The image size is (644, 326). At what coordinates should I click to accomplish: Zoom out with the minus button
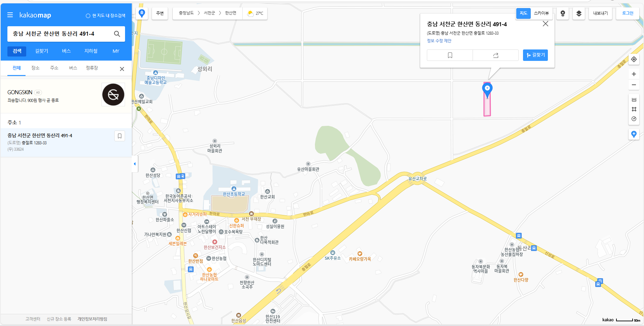coord(634,85)
